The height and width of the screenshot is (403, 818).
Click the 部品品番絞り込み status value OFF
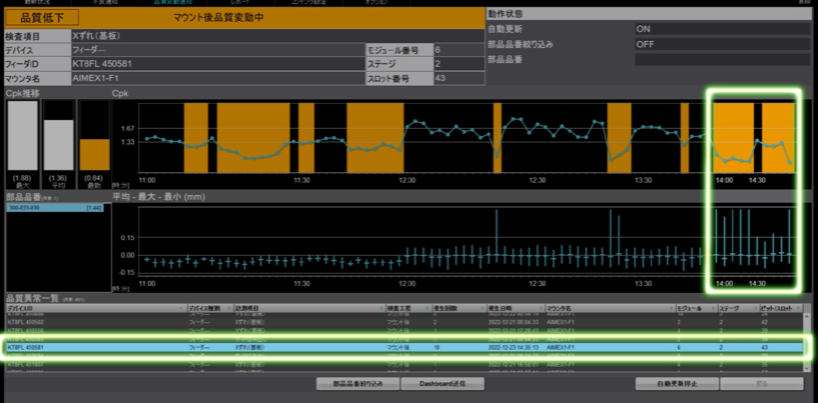723,44
